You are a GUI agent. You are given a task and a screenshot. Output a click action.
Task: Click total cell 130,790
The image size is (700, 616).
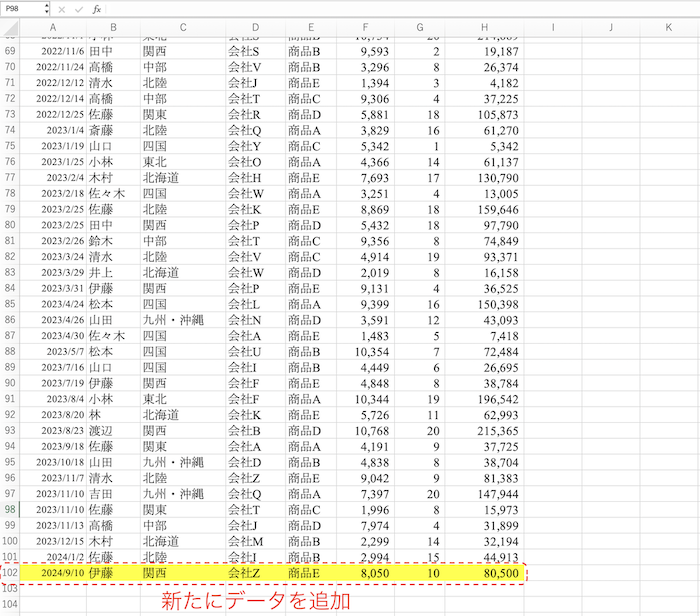484,178
